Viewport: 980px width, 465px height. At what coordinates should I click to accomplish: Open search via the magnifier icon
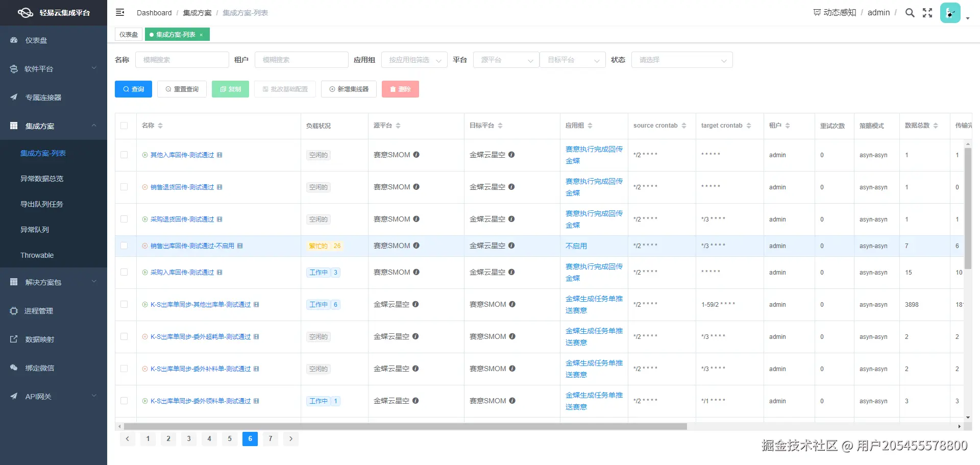[910, 12]
